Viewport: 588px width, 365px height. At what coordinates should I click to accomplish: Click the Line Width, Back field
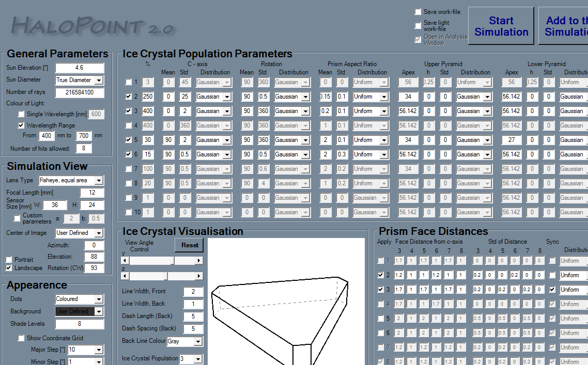(193, 304)
